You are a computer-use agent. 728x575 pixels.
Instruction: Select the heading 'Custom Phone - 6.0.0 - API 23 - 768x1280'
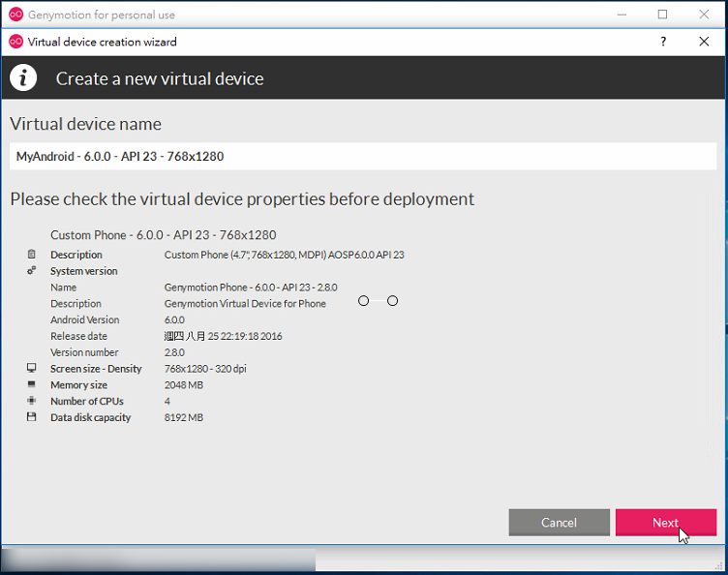pos(163,235)
